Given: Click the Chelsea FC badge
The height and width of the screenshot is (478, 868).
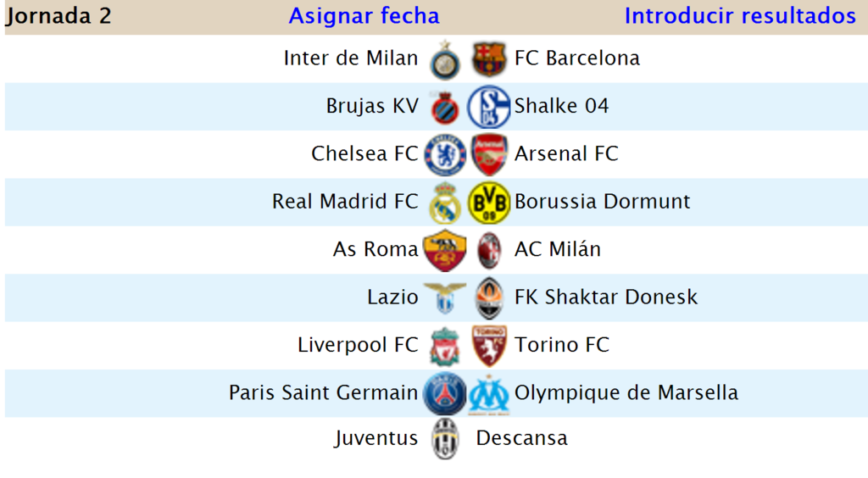Looking at the screenshot, I should click(x=445, y=155).
